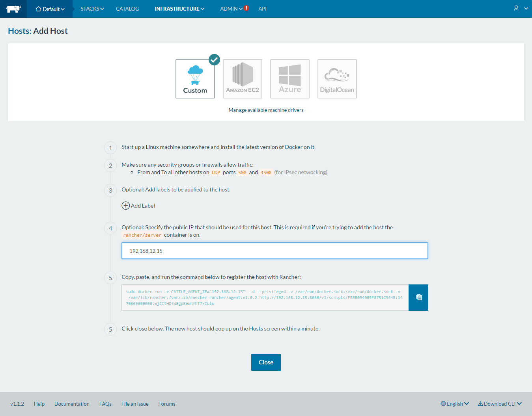Click the sudo docker run command text

tap(265, 297)
